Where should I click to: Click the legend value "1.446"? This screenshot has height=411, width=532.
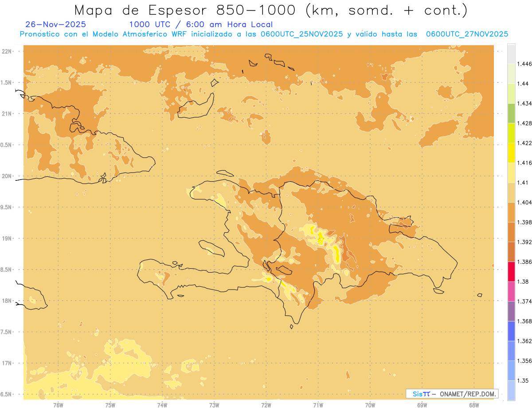click(x=524, y=64)
